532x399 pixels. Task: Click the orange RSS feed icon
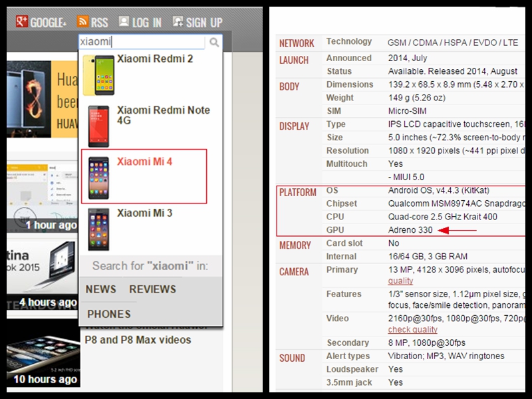82,21
